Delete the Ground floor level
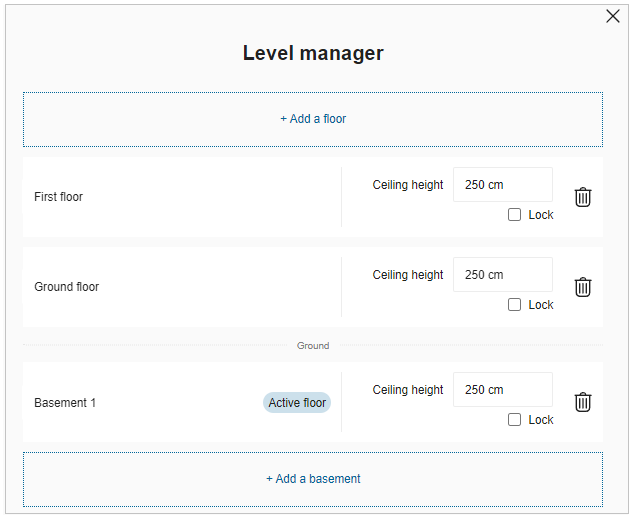634x516 pixels. 583,287
